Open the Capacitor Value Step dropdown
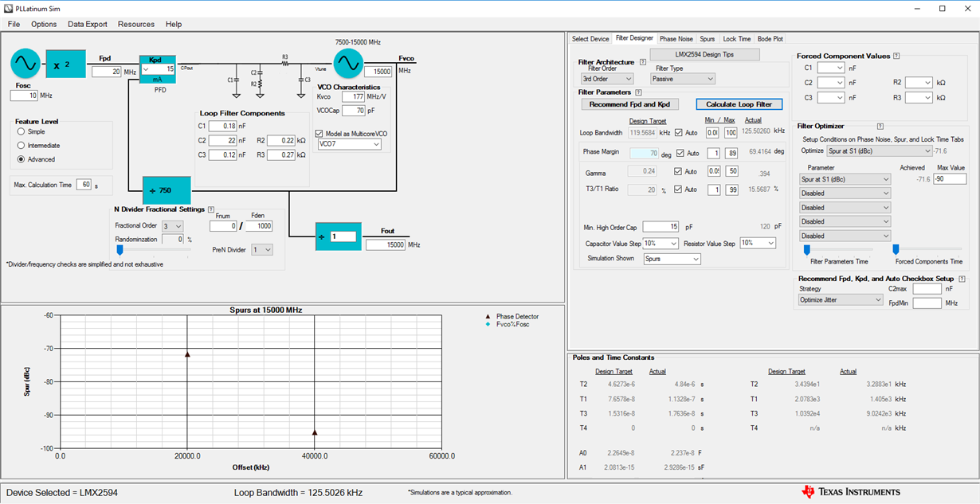The image size is (980, 504). (x=661, y=243)
